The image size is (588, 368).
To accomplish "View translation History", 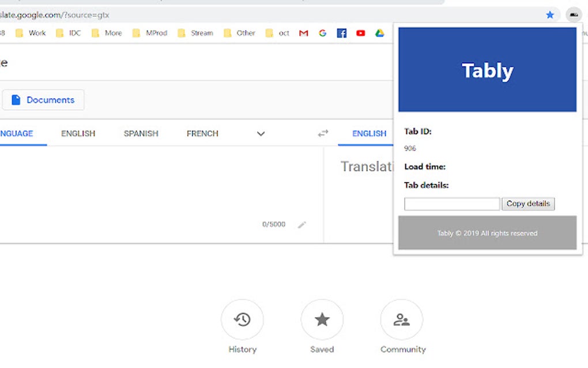I will coord(242,320).
